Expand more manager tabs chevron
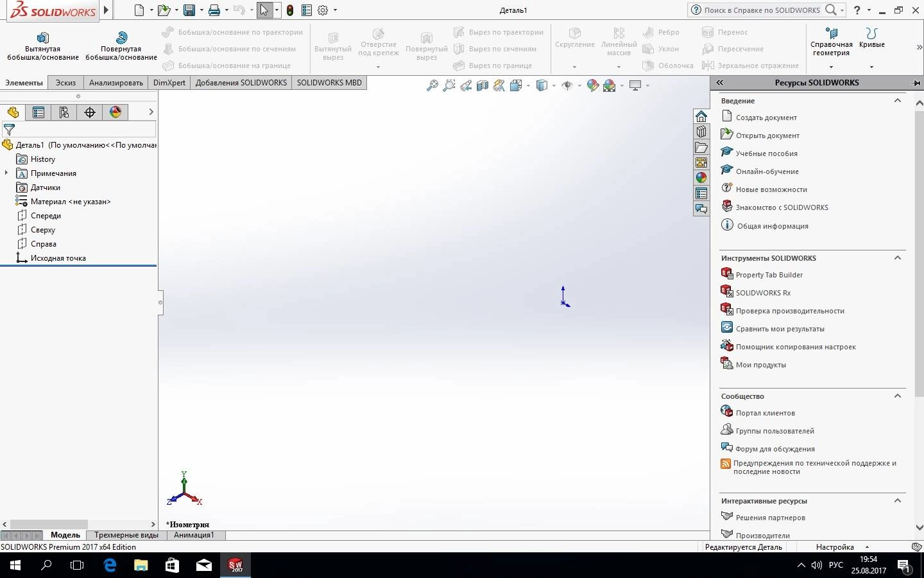Screen dimensions: 924x578 pos(151,112)
